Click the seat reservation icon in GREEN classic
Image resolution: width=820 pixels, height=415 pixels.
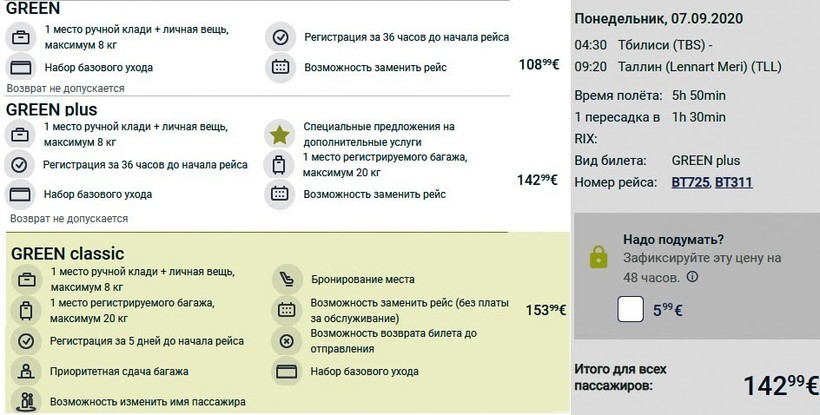pyautogui.click(x=287, y=280)
